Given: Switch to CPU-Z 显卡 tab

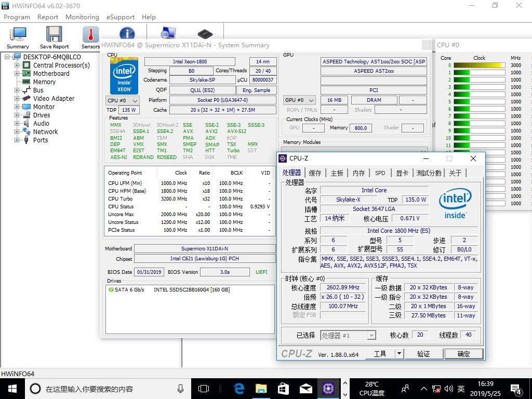Looking at the screenshot, I should [402, 173].
